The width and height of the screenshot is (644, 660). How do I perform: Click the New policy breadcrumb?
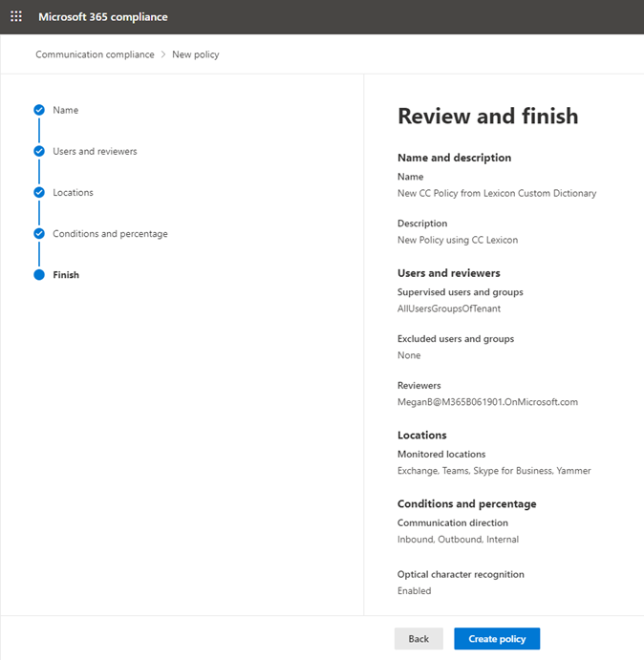tap(196, 54)
